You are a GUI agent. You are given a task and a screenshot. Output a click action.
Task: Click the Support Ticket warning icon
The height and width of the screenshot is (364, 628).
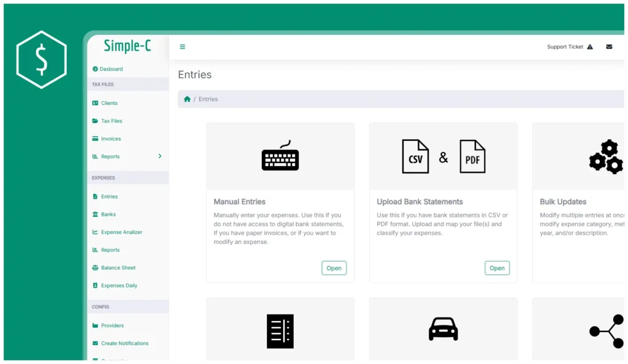pos(589,46)
